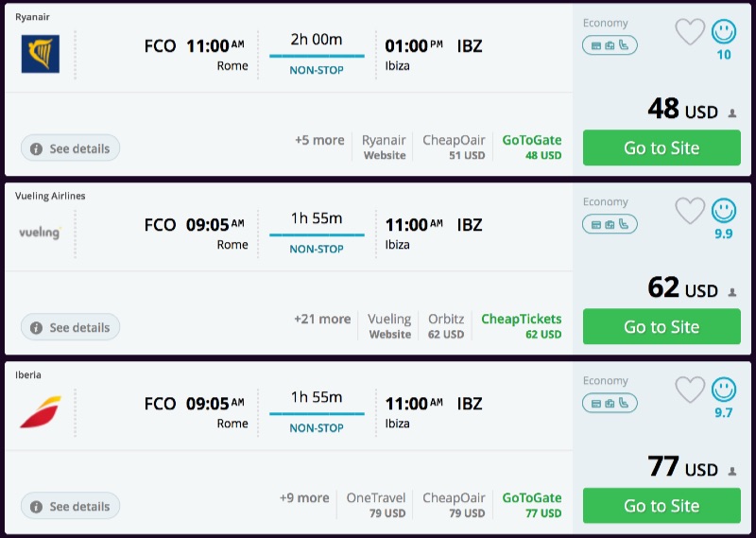Open the CheapTickets 62 USD offer

(x=522, y=325)
